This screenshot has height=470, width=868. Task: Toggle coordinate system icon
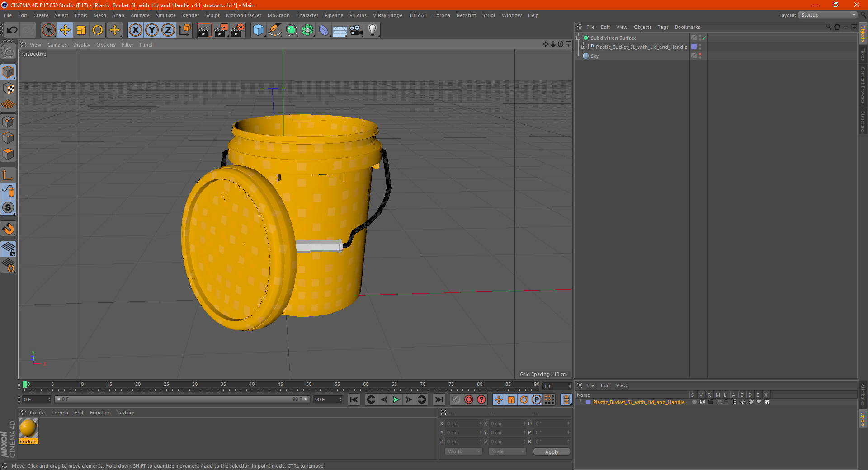point(185,30)
